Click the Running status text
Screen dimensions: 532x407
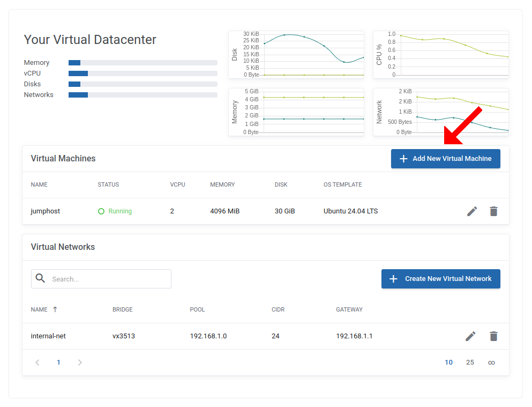click(120, 211)
